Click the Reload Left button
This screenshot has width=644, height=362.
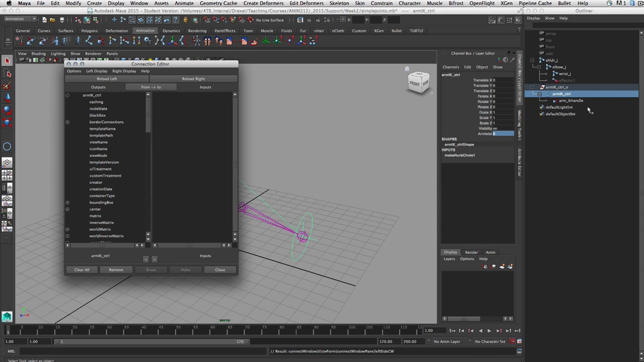(x=107, y=79)
